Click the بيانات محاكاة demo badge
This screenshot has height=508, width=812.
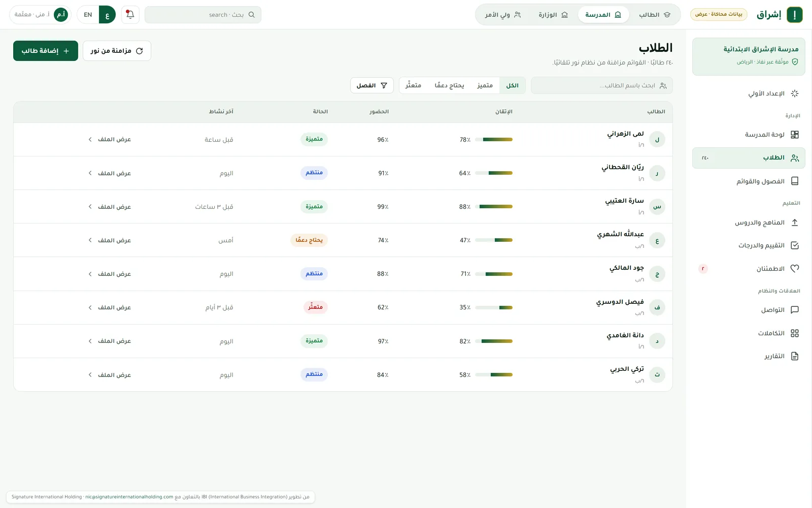[719, 14]
